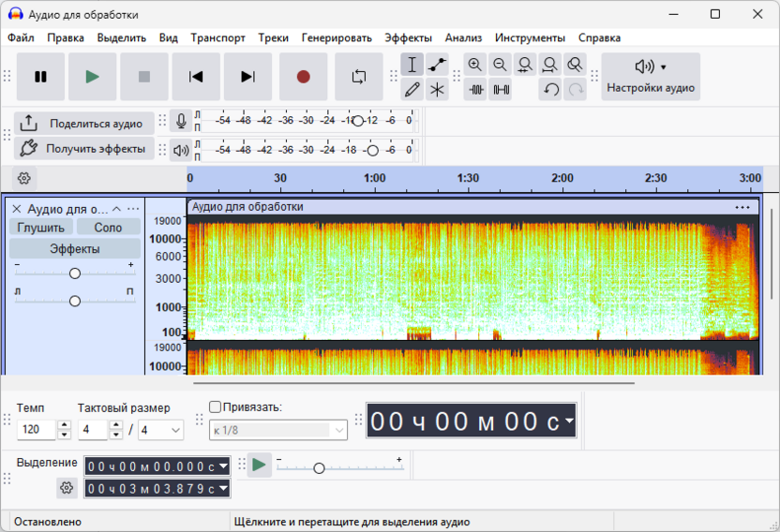Fit selection to width zoom icon

pos(525,65)
